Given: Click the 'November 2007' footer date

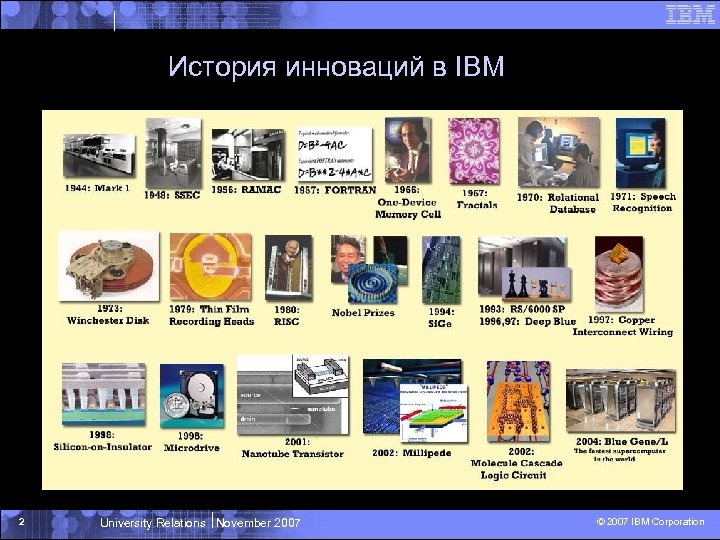Looking at the screenshot, I should (258, 523).
